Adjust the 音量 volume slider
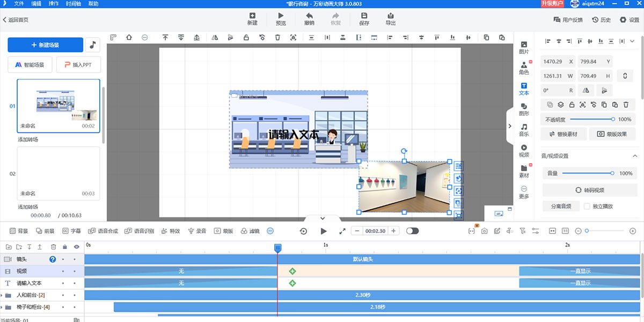 tap(587, 173)
